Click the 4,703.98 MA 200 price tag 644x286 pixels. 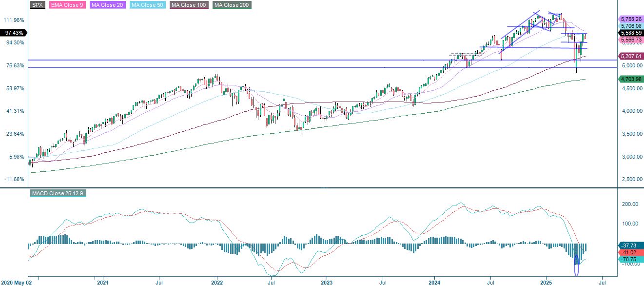pyautogui.click(x=631, y=79)
